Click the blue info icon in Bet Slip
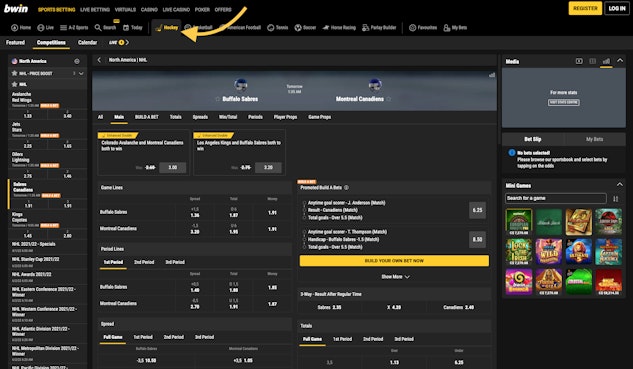The image size is (633, 369). [512, 153]
